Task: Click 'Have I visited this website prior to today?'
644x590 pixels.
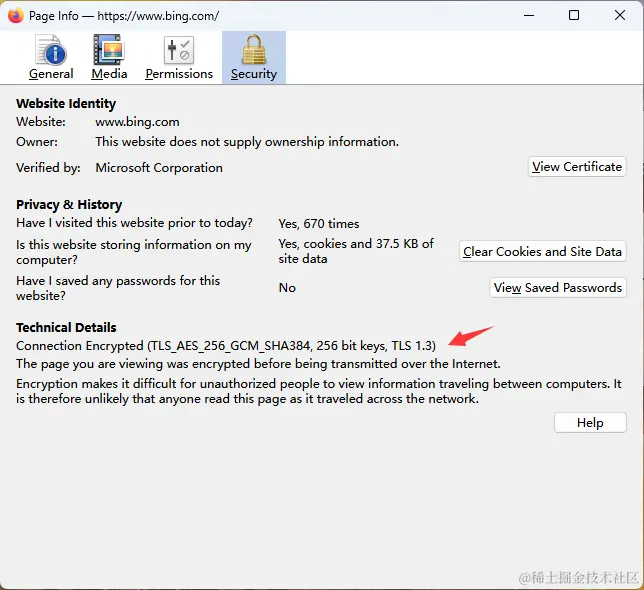Action: point(134,223)
